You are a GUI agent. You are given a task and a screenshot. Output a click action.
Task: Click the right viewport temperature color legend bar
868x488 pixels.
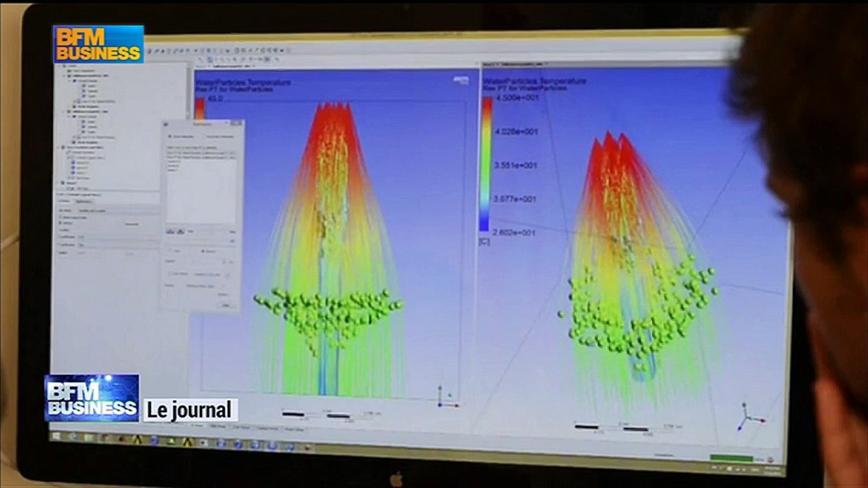(486, 165)
